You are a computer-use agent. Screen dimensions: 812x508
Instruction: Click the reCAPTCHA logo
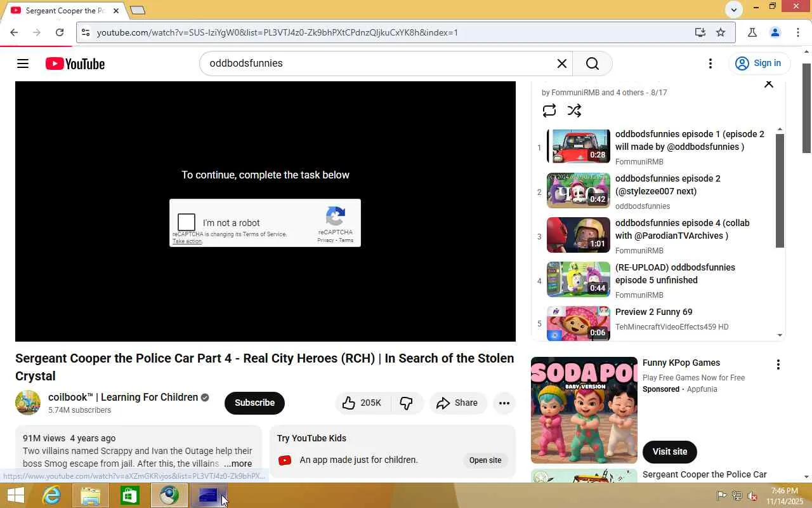click(335, 217)
